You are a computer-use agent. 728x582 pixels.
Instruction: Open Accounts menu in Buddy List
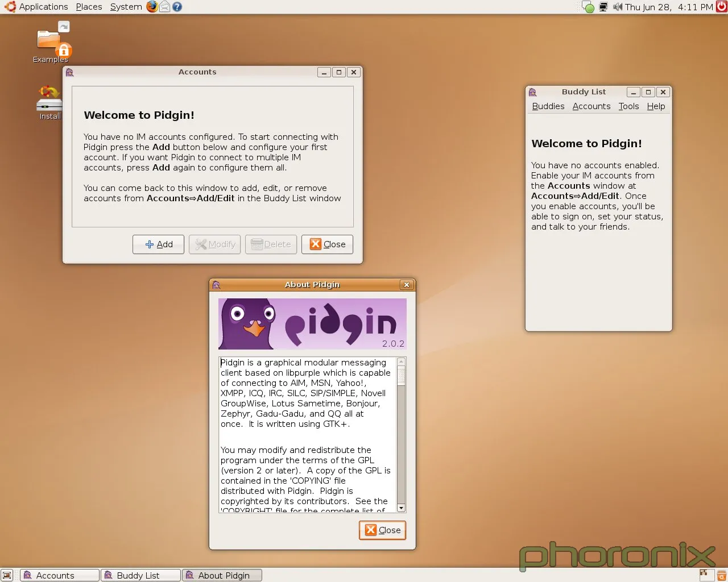pyautogui.click(x=591, y=106)
